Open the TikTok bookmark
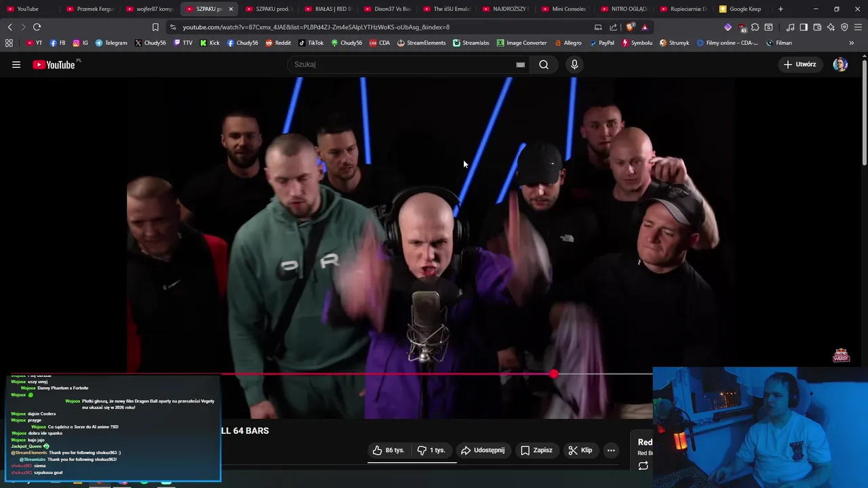This screenshot has height=488, width=868. [x=311, y=43]
